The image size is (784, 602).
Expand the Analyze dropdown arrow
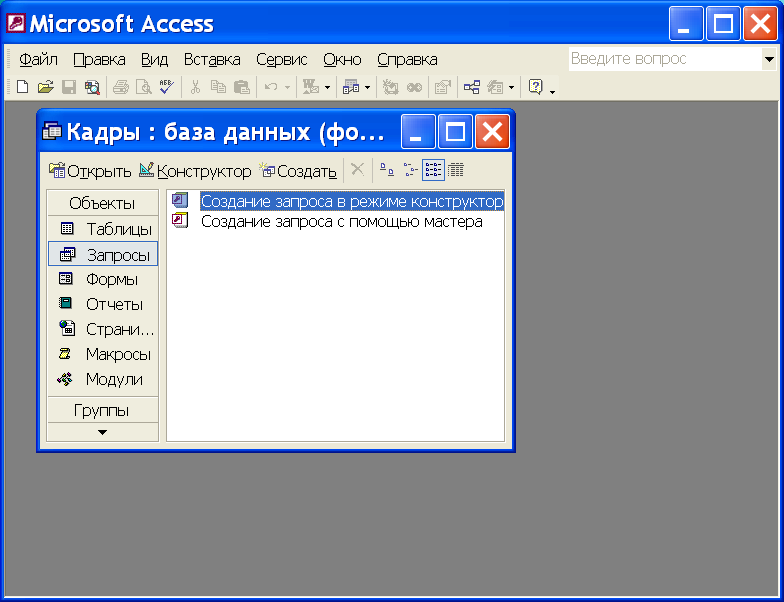368,88
